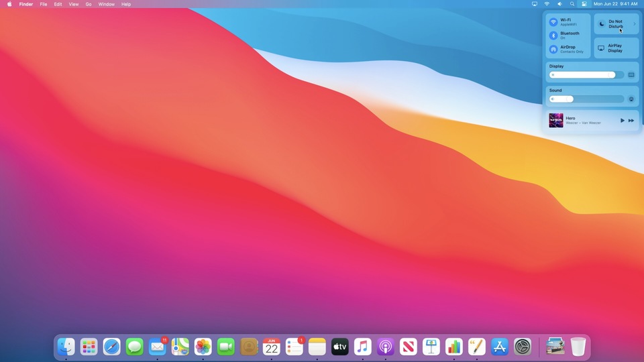This screenshot has height=362, width=644.
Task: Enable Do Not Disturb moon toggle
Action: [x=602, y=24]
